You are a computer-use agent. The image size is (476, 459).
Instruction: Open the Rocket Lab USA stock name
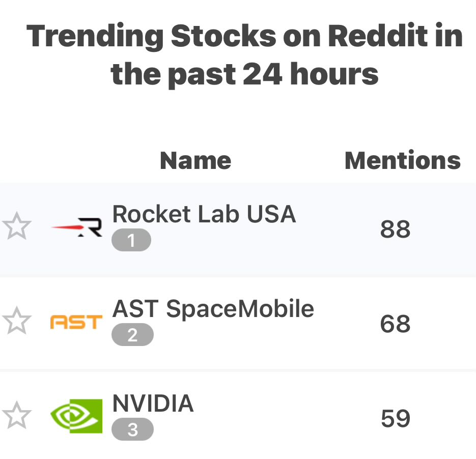point(204,214)
